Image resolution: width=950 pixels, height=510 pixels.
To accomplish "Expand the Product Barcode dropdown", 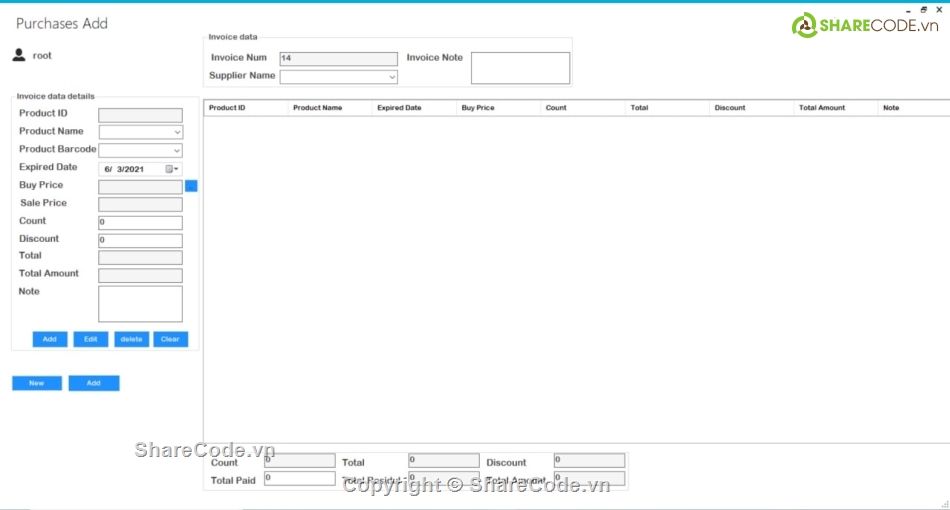I will [177, 150].
